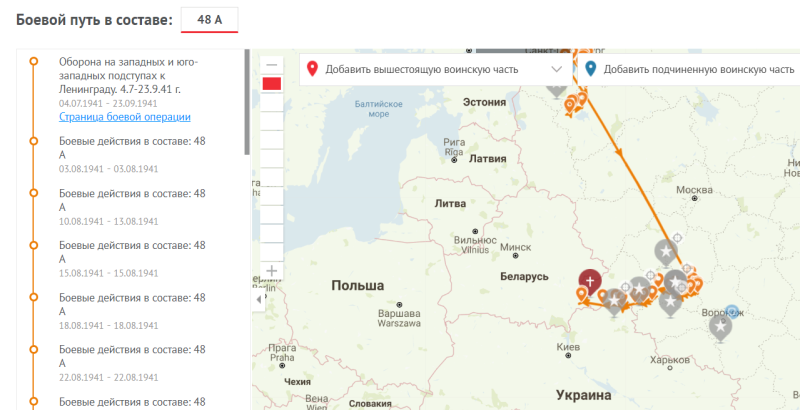Click the battle path list scrollbar

[247, 105]
